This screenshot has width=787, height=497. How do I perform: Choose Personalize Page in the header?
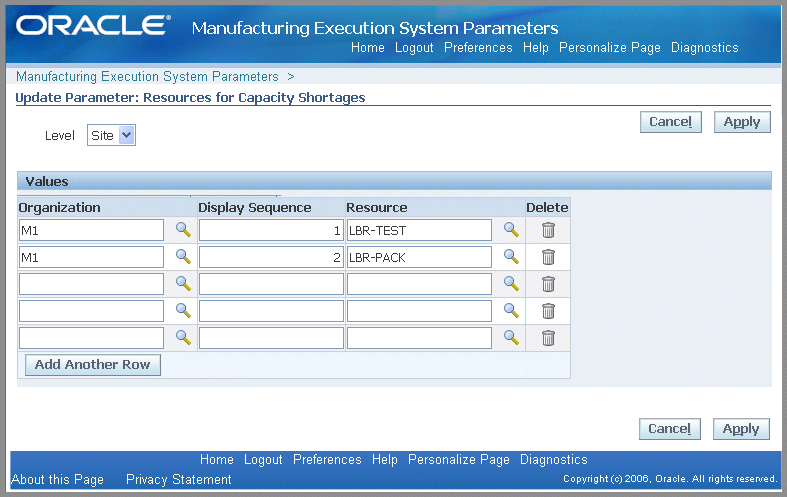coord(610,48)
